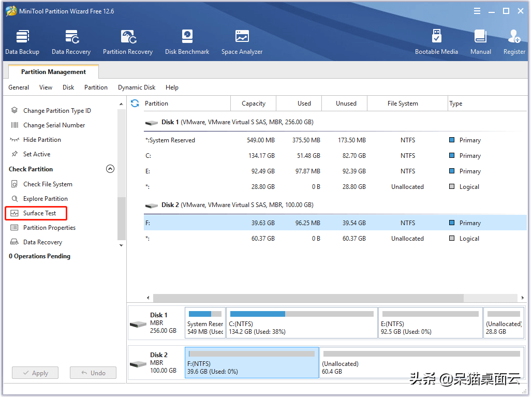
Task: Select the System Reserved partition row
Action: pyautogui.click(x=335, y=140)
